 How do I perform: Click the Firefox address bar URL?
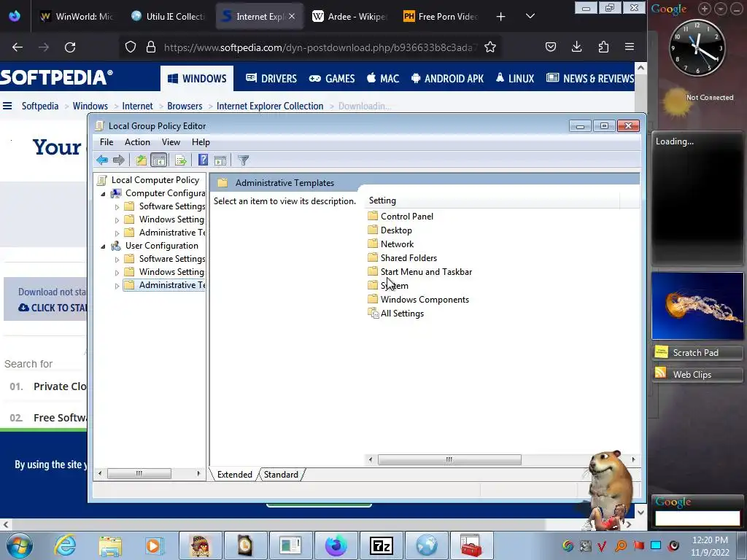(320, 47)
